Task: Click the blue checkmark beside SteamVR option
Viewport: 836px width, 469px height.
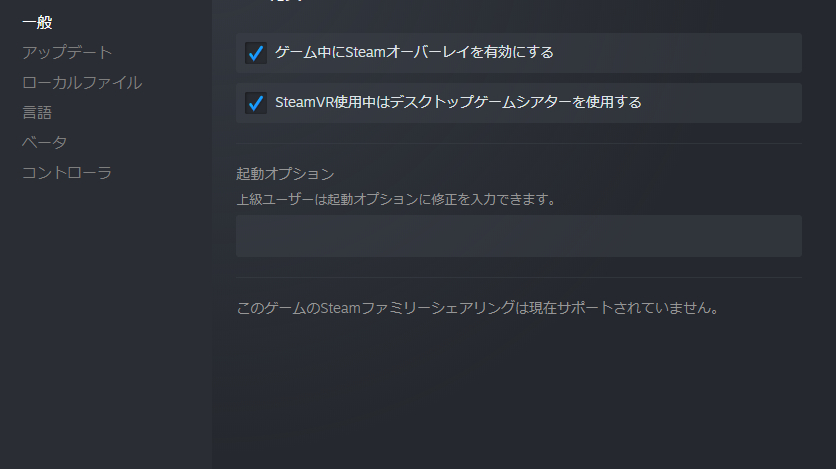Action: click(256, 103)
